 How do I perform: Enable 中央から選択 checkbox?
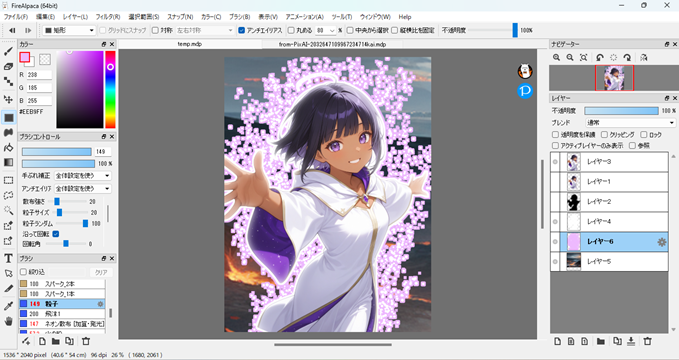(x=350, y=30)
